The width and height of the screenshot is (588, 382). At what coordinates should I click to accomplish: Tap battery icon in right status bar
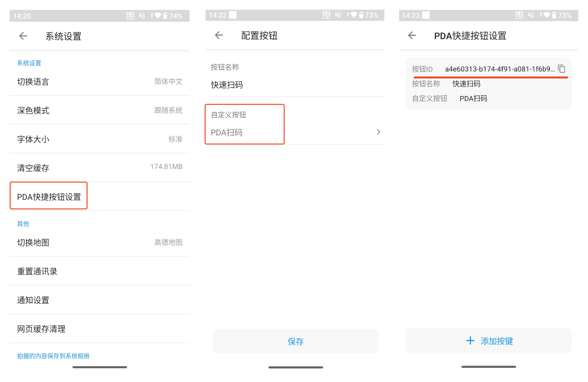pos(554,15)
